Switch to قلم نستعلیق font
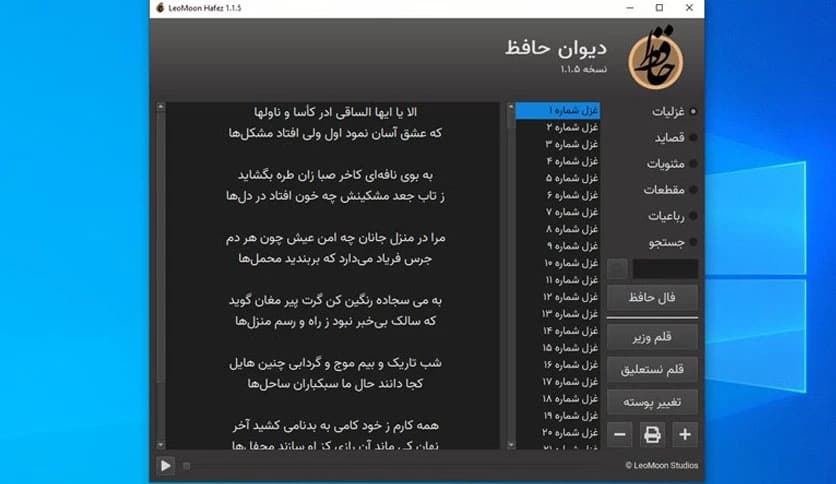 (652, 369)
